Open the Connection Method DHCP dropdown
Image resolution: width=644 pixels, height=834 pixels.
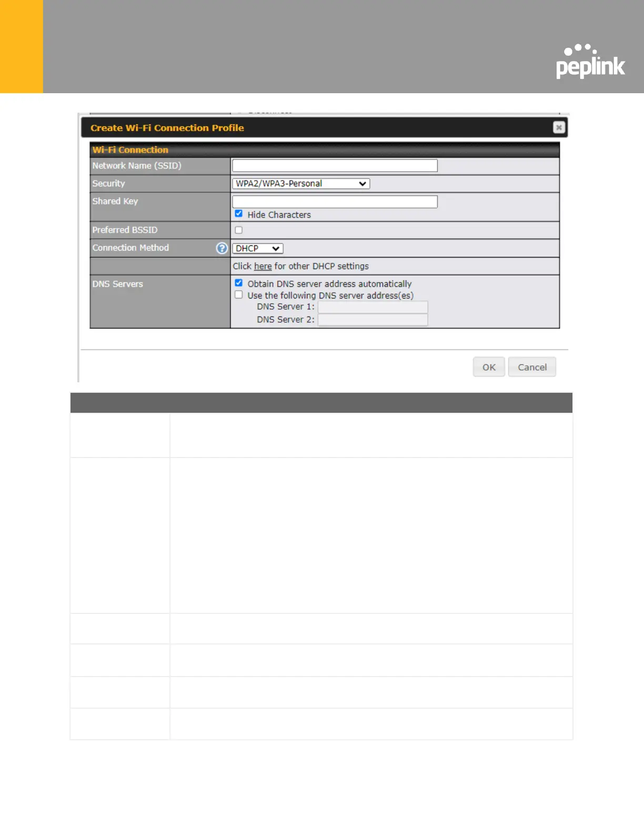258,249
